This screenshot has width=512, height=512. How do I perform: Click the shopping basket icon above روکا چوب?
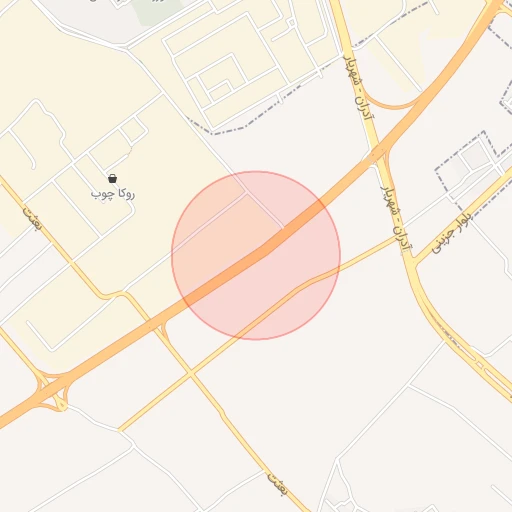click(113, 179)
